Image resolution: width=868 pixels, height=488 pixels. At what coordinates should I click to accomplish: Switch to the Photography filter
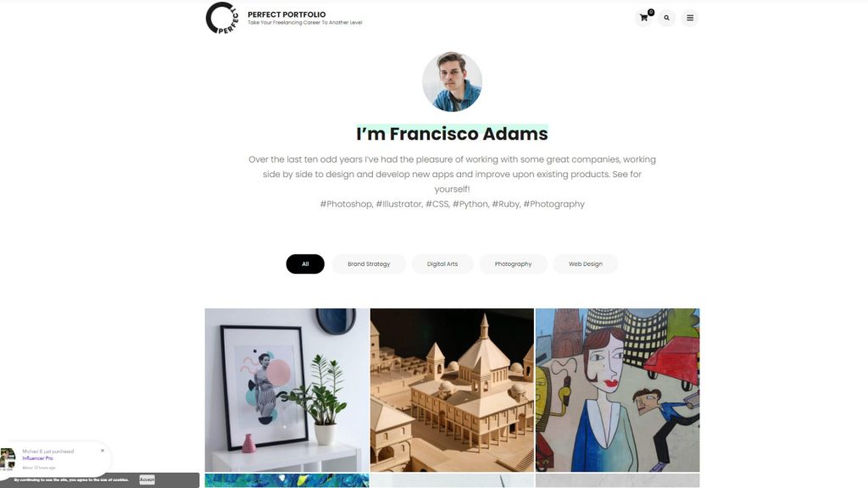coord(513,264)
